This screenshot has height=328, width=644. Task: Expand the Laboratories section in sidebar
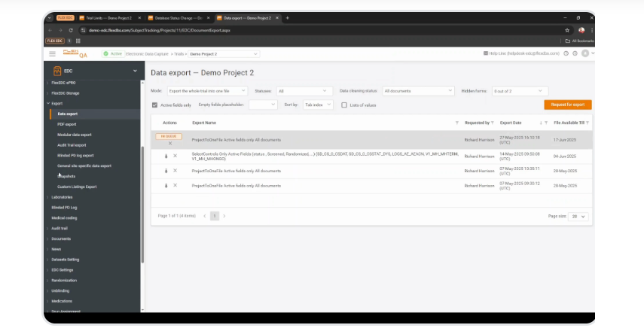63,197
